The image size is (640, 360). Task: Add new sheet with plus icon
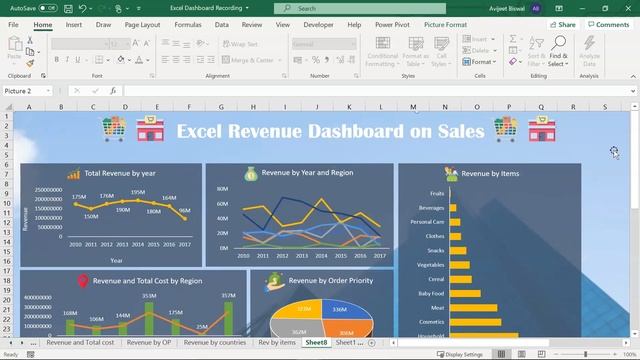coord(372,343)
